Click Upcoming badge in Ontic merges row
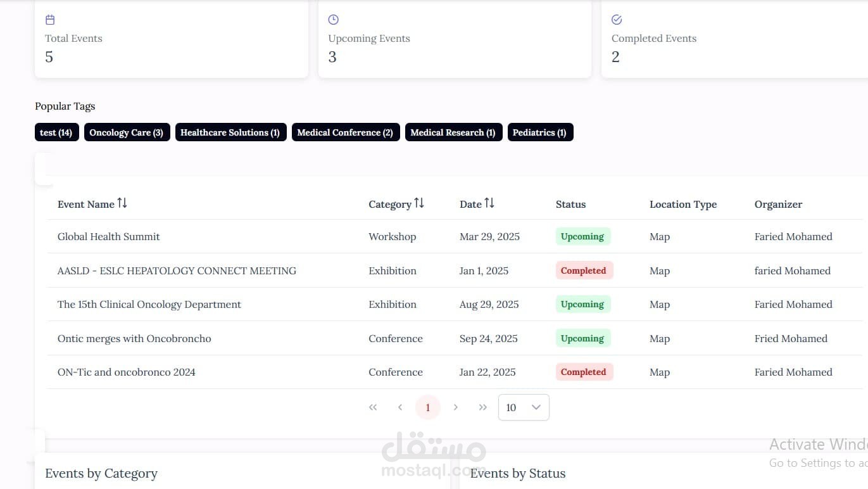The height and width of the screenshot is (489, 868). point(582,339)
